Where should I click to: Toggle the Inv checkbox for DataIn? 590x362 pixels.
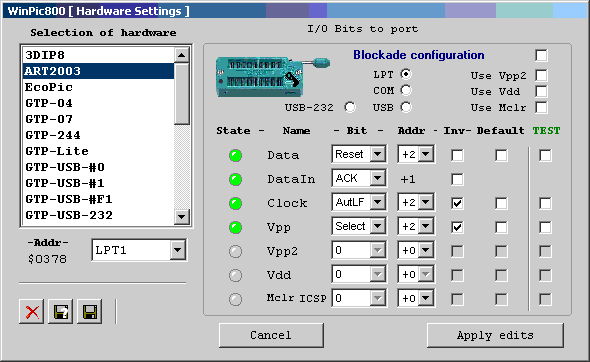457,179
